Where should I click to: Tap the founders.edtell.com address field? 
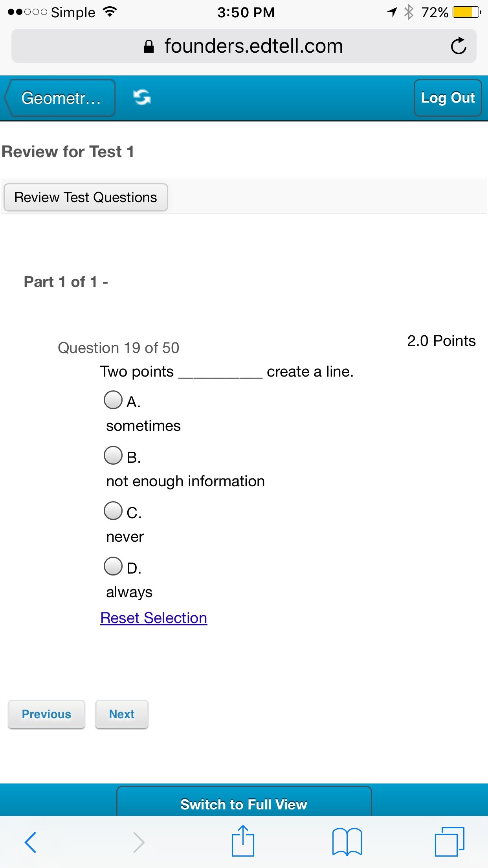253,46
